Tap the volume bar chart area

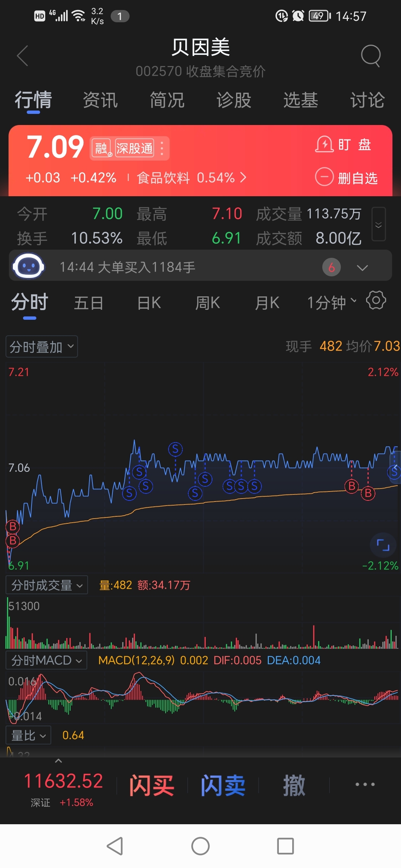coord(202,623)
